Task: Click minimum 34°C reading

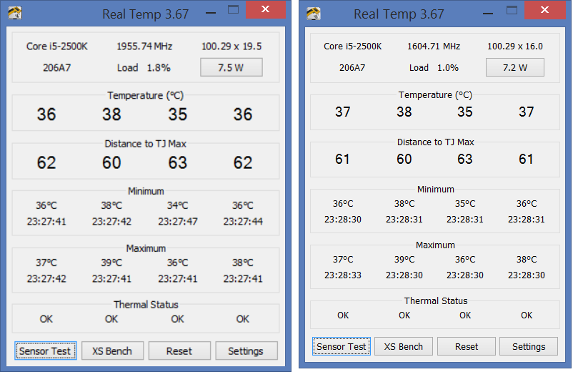Action: (178, 205)
